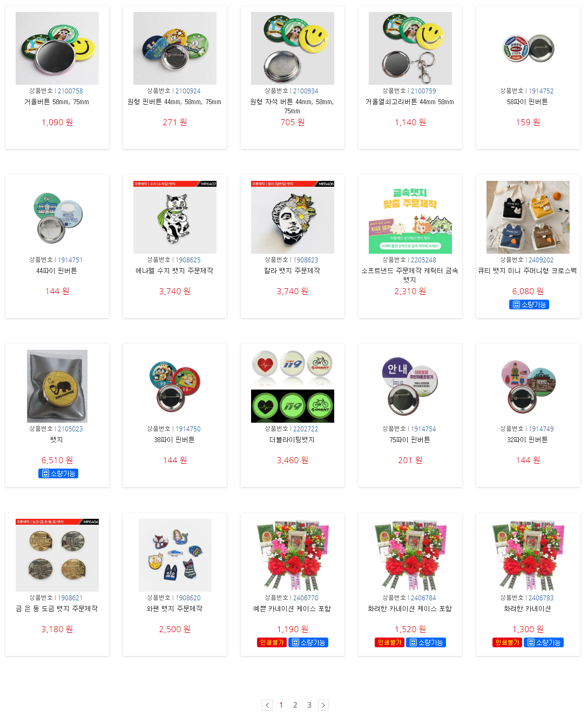This screenshot has width=588, height=718.
Task: Open the 와팬 뱃지 주문제작 thumbnail
Action: (x=175, y=555)
